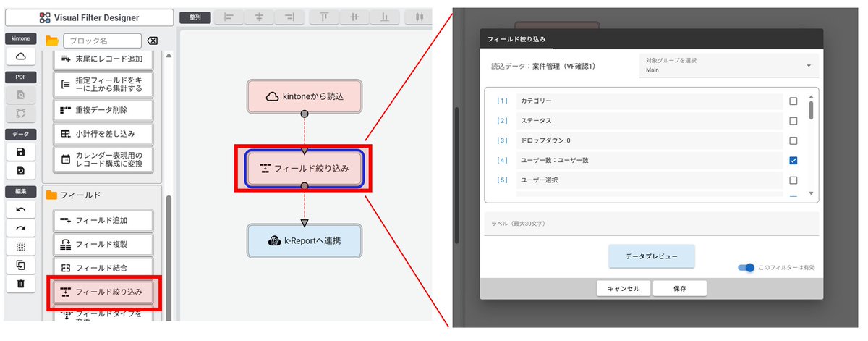Click the align vertical middle icon
The height and width of the screenshot is (341, 868).
[x=354, y=17]
